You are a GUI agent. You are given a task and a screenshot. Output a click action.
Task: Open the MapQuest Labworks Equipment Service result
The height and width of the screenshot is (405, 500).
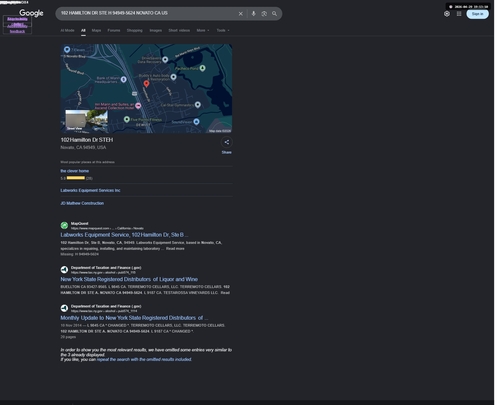[124, 235]
